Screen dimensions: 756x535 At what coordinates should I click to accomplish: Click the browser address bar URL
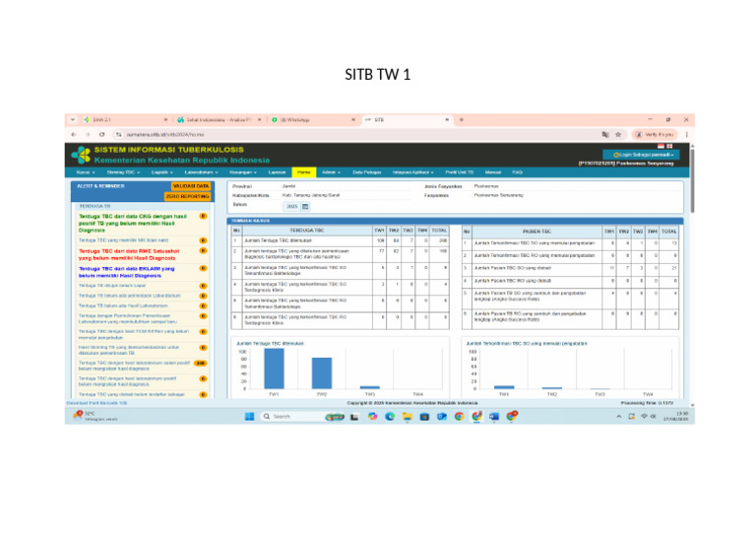(165, 135)
